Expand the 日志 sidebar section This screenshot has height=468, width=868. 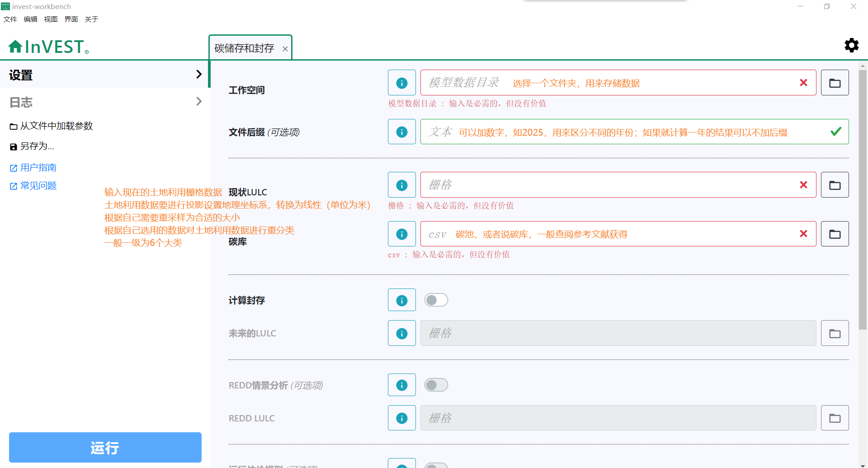click(x=105, y=102)
